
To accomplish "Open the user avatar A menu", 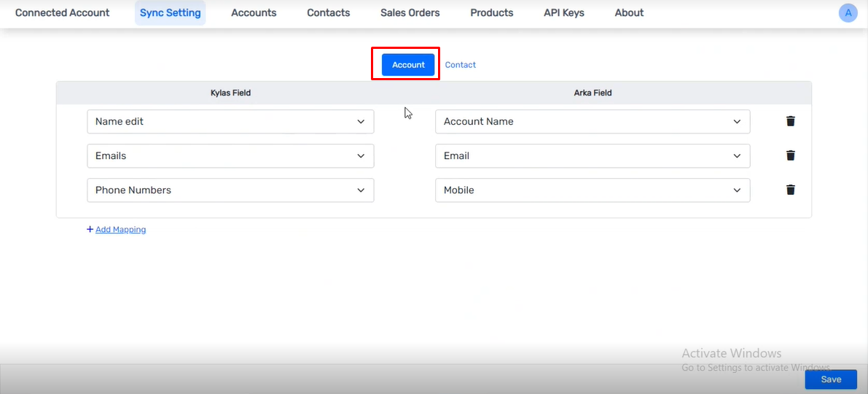I will (848, 12).
